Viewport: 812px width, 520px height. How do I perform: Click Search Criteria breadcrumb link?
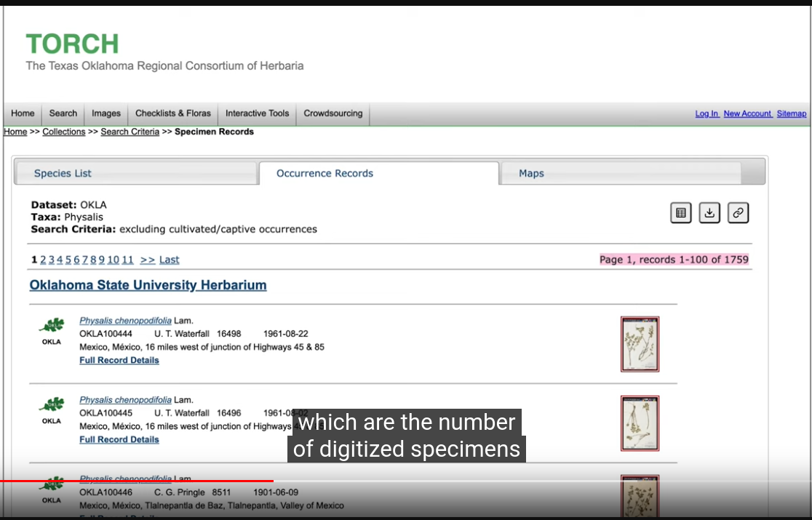[130, 132]
